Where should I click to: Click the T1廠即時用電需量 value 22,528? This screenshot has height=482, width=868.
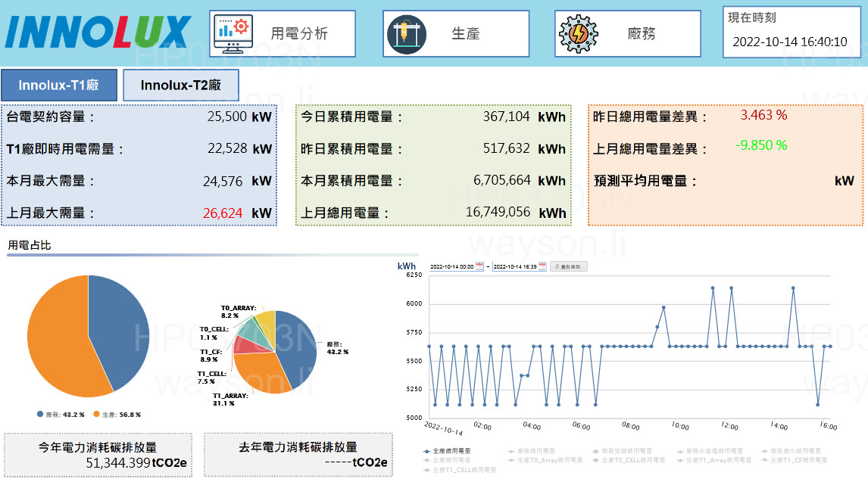point(227,149)
